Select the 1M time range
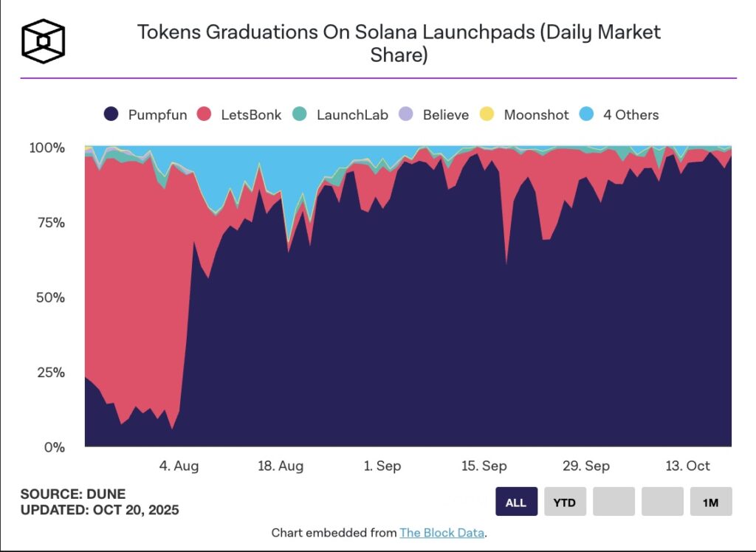Image resolution: width=756 pixels, height=552 pixels. 710,502
